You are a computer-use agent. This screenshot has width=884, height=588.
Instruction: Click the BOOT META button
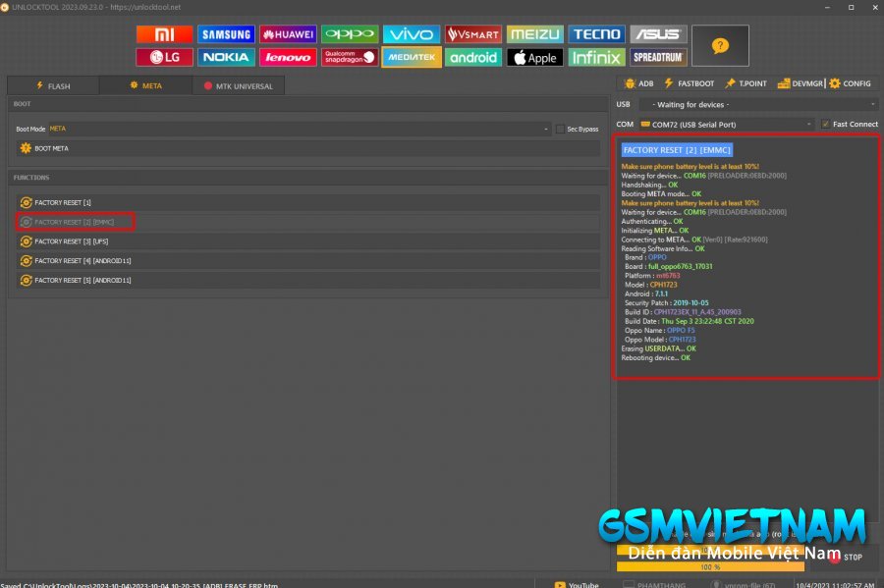point(307,148)
